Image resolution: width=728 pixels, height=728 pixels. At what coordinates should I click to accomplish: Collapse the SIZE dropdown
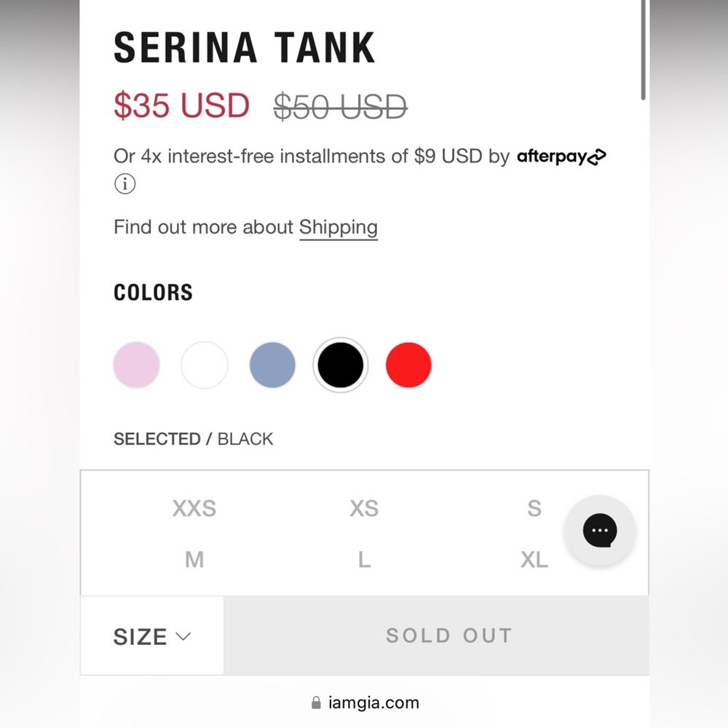click(x=152, y=636)
